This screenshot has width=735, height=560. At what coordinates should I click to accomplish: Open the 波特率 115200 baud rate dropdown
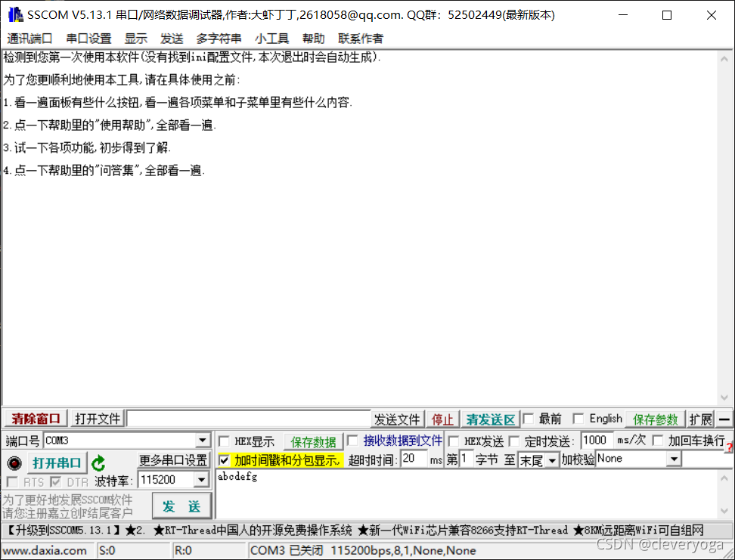pyautogui.click(x=201, y=480)
